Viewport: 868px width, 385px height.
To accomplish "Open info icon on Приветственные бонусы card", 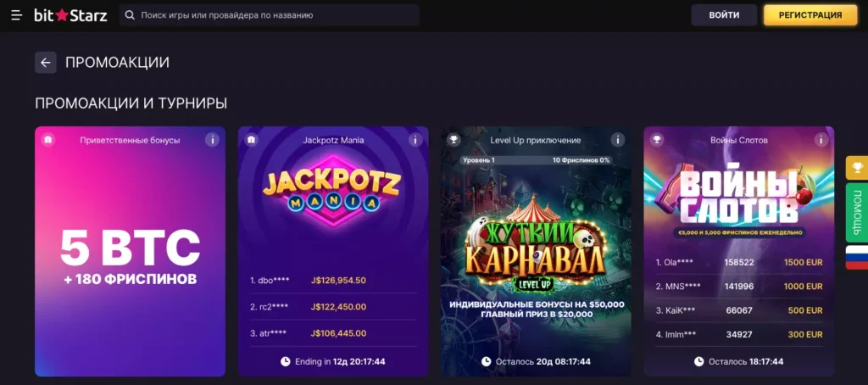I will point(212,140).
